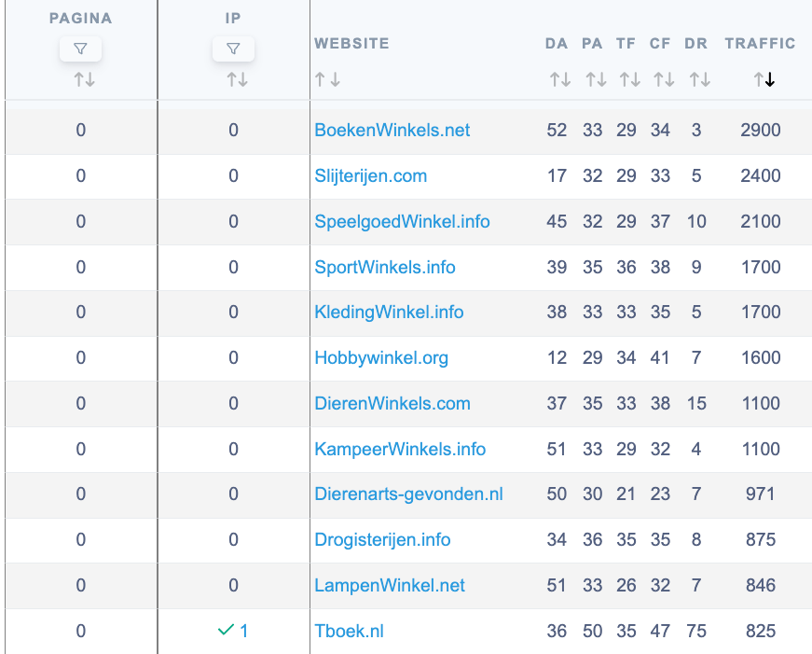
Task: Select the PAGINA column header
Action: [x=80, y=18]
